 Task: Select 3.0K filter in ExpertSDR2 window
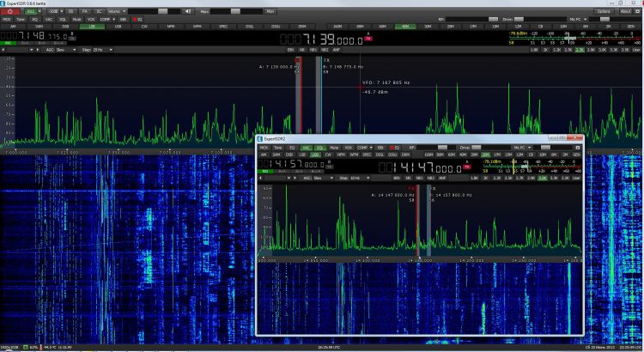542,178
